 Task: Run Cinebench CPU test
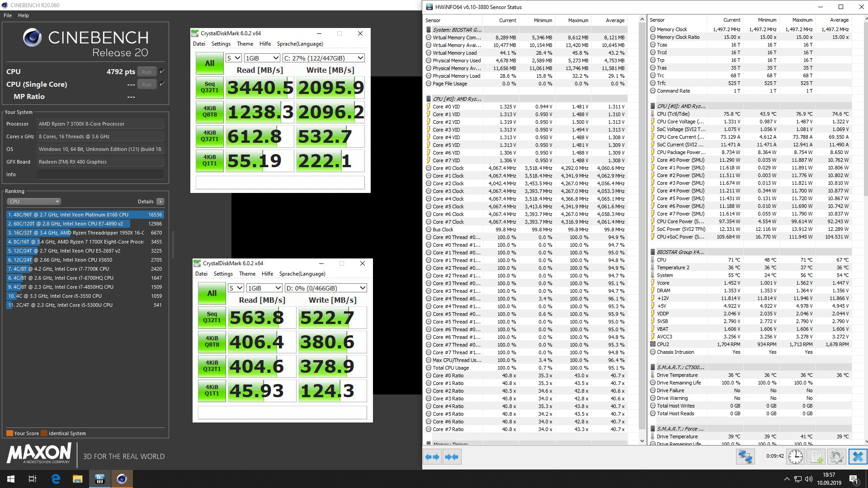click(x=147, y=71)
